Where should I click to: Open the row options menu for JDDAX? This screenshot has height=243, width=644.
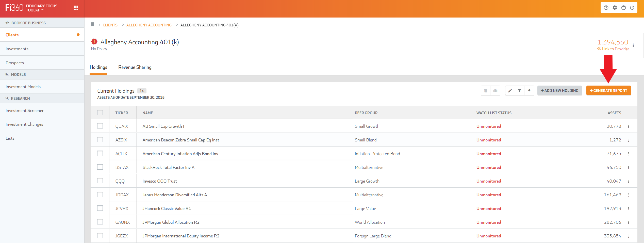[x=629, y=195]
